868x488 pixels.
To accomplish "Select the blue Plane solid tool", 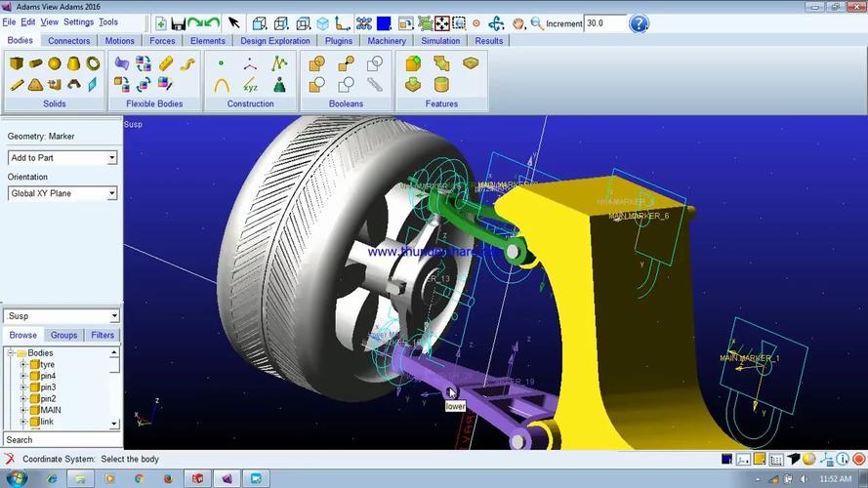I will coord(93,85).
